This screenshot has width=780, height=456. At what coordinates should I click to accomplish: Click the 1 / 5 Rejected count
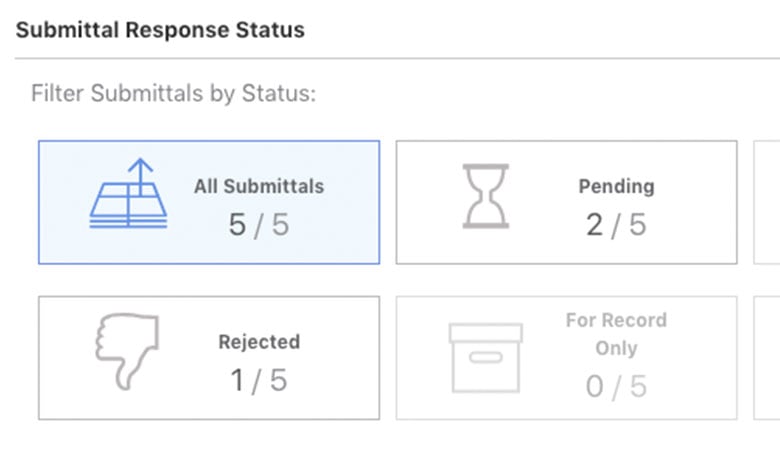pyautogui.click(x=259, y=380)
